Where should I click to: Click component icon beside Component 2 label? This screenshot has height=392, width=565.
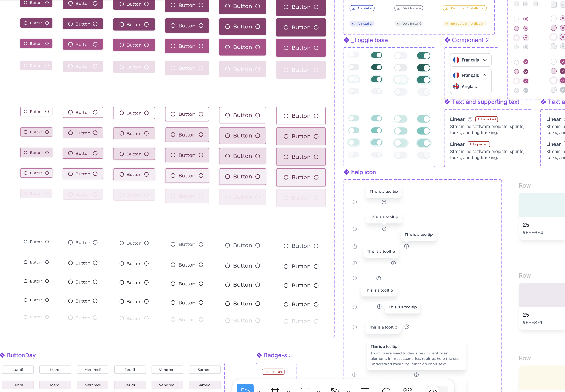point(447,40)
